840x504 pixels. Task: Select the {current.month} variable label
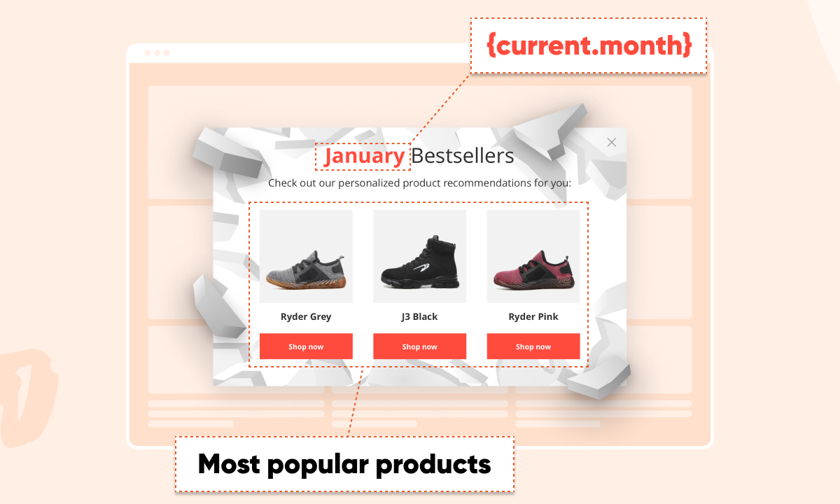tap(589, 45)
